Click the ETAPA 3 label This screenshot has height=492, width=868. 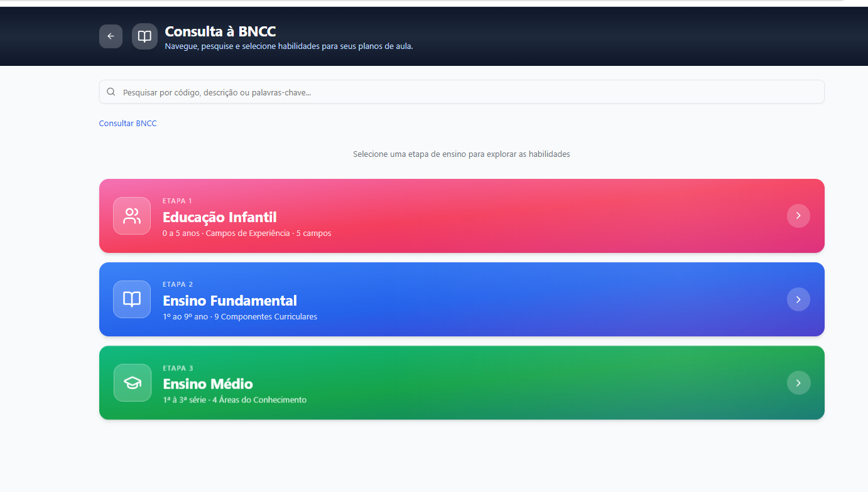coord(178,368)
